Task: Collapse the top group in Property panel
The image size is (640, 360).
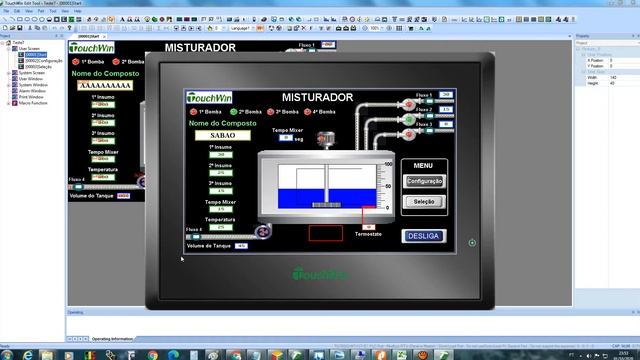Action: [578, 49]
